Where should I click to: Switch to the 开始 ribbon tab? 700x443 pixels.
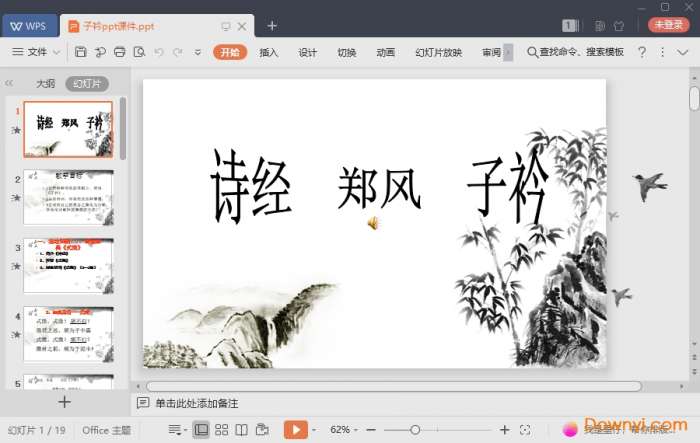[x=230, y=52]
